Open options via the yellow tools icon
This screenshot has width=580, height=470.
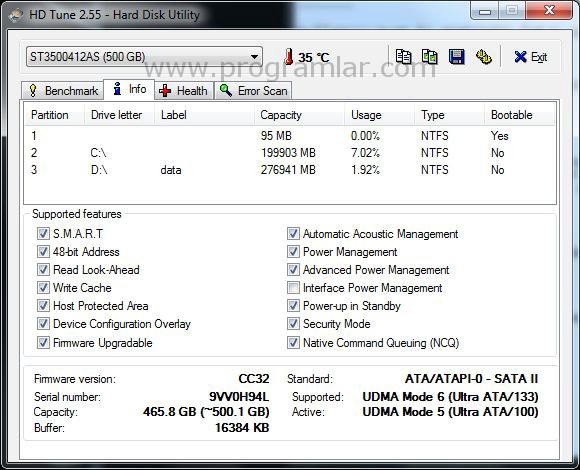483,57
